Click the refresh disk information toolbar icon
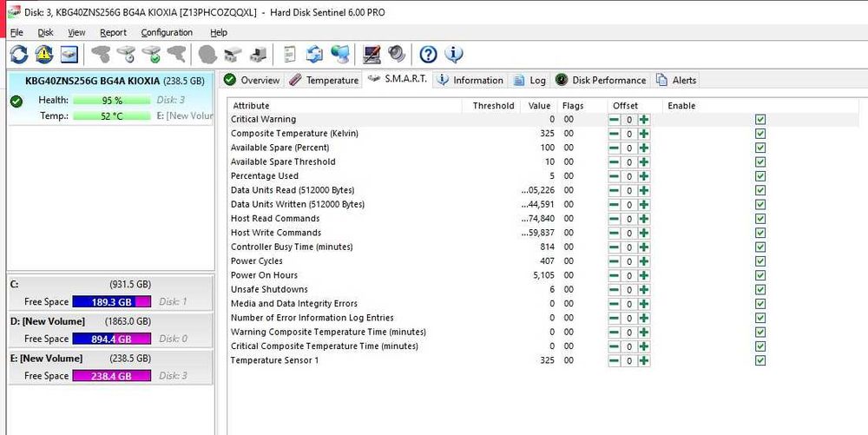Screen dimensions: 868x435 click(x=18, y=54)
